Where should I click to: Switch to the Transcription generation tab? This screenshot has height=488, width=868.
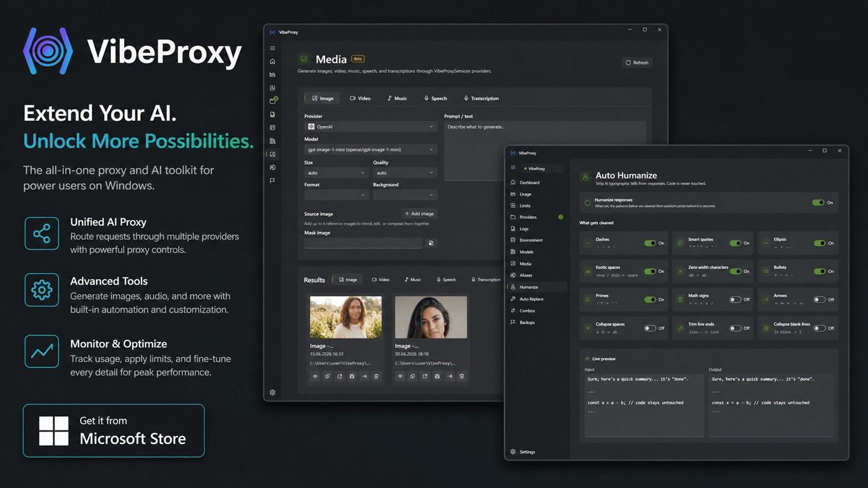[481, 99]
